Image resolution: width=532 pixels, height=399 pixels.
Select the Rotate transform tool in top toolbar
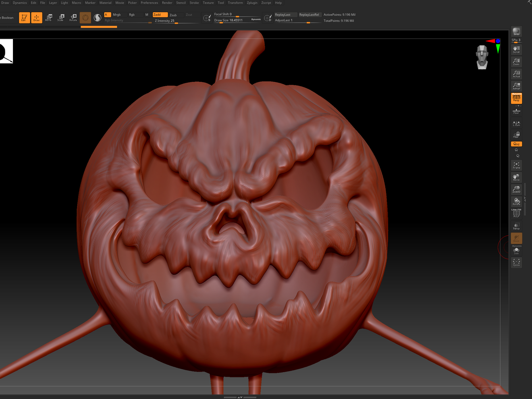click(x=73, y=17)
